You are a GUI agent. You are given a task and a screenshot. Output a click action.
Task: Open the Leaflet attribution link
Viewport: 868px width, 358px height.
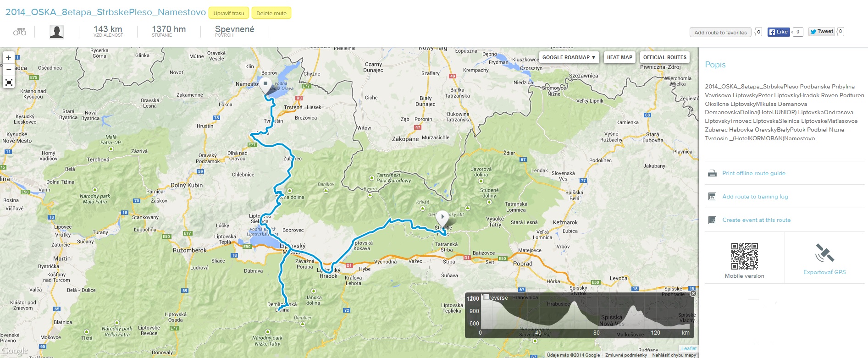(x=689, y=348)
